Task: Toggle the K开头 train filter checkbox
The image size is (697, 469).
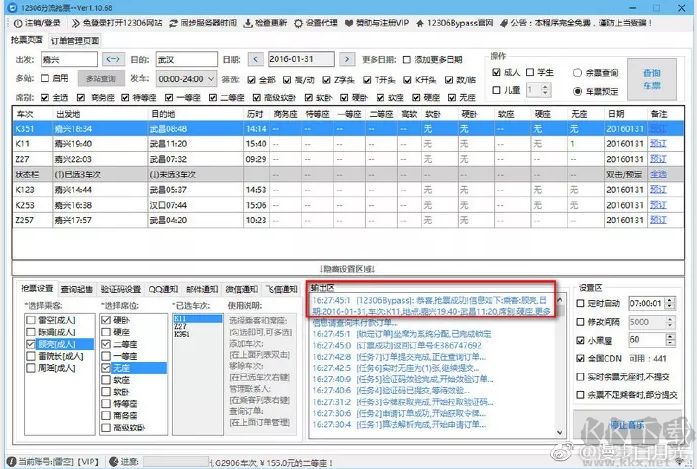Action: tap(407, 80)
